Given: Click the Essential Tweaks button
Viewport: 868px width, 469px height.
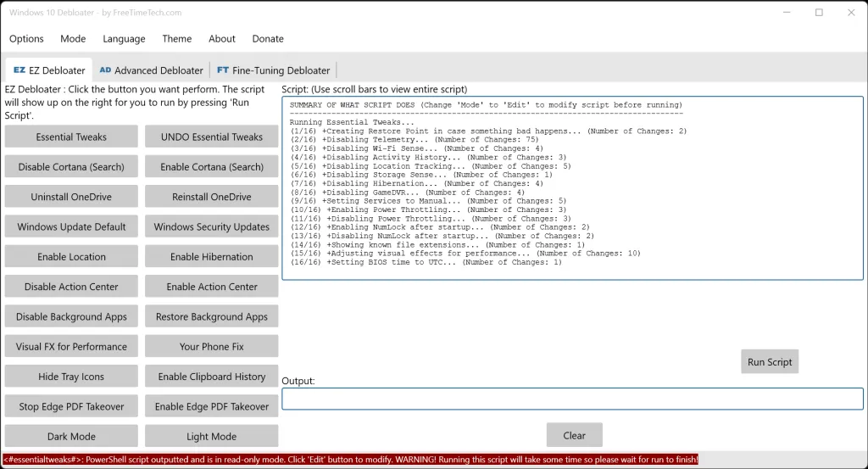Looking at the screenshot, I should 71,137.
